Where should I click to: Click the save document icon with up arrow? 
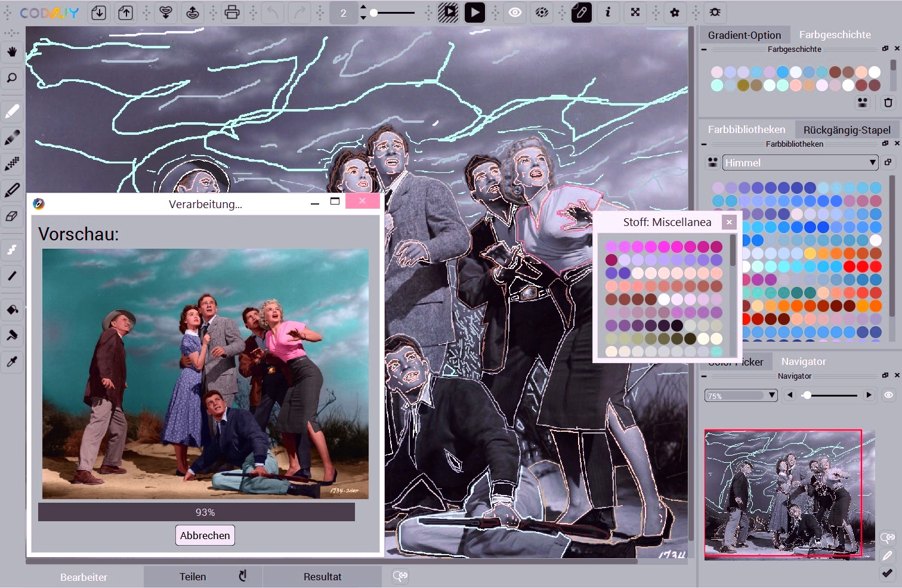125,13
